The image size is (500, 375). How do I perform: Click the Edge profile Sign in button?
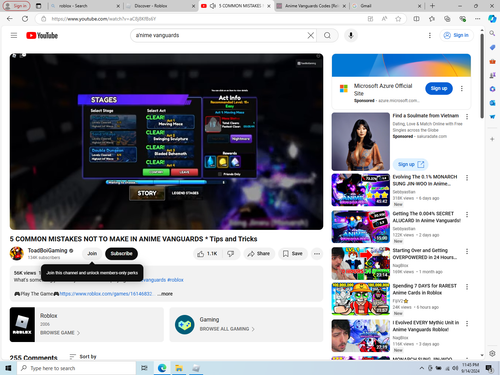pyautogui.click(x=16, y=6)
